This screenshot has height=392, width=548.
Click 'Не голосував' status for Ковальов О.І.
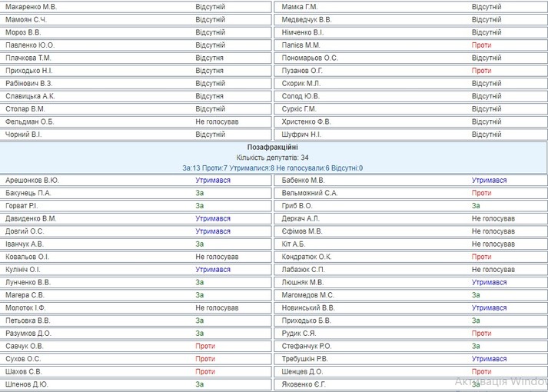click(x=217, y=257)
